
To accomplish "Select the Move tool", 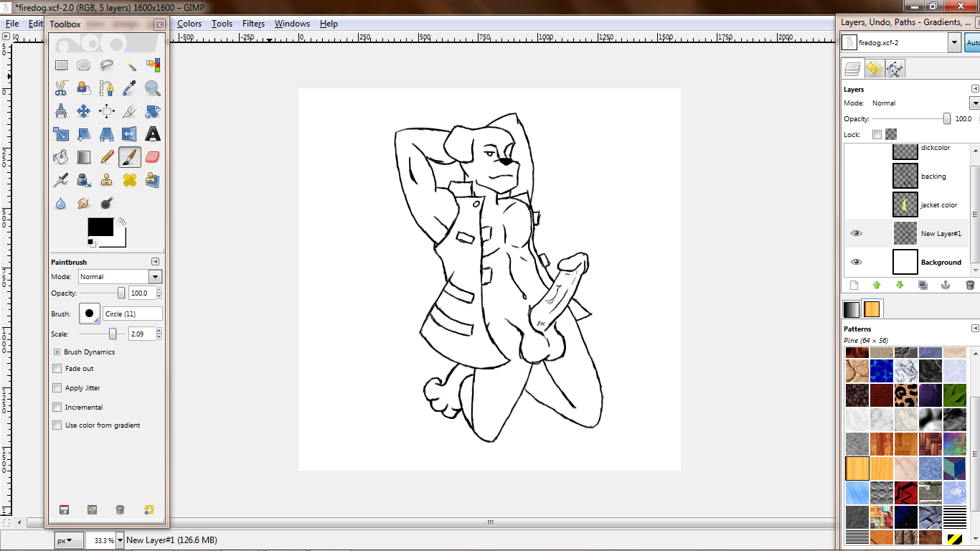I will [x=84, y=111].
